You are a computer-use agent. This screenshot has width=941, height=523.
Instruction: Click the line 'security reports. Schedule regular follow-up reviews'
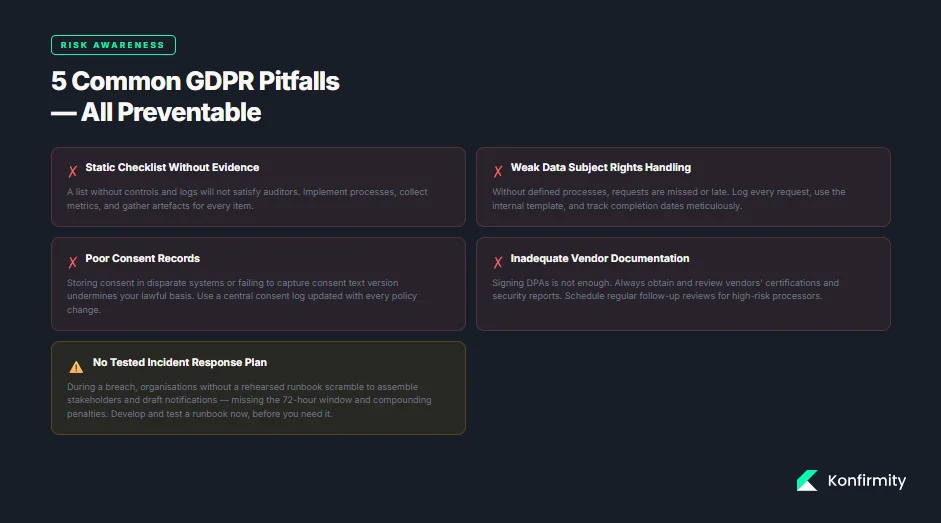657,296
